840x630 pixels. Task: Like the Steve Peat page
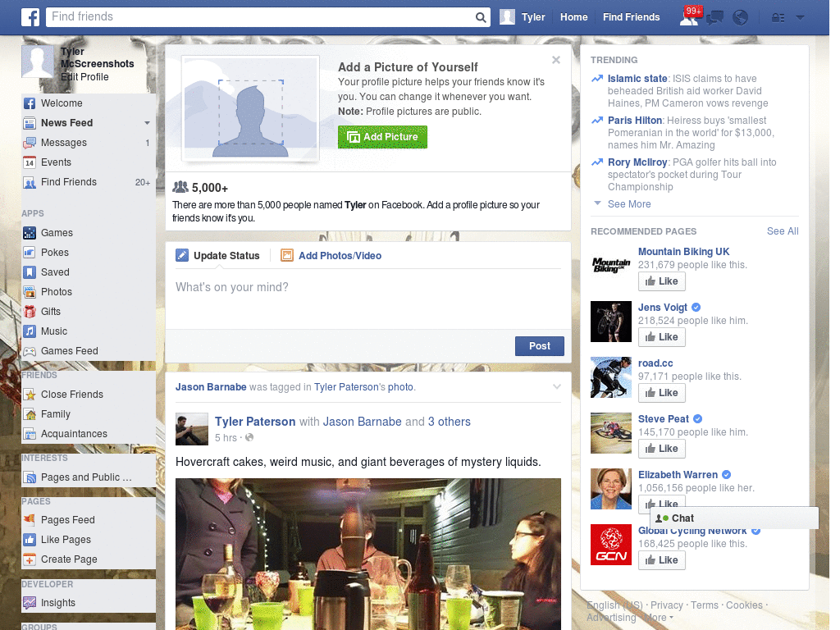pyautogui.click(x=662, y=449)
